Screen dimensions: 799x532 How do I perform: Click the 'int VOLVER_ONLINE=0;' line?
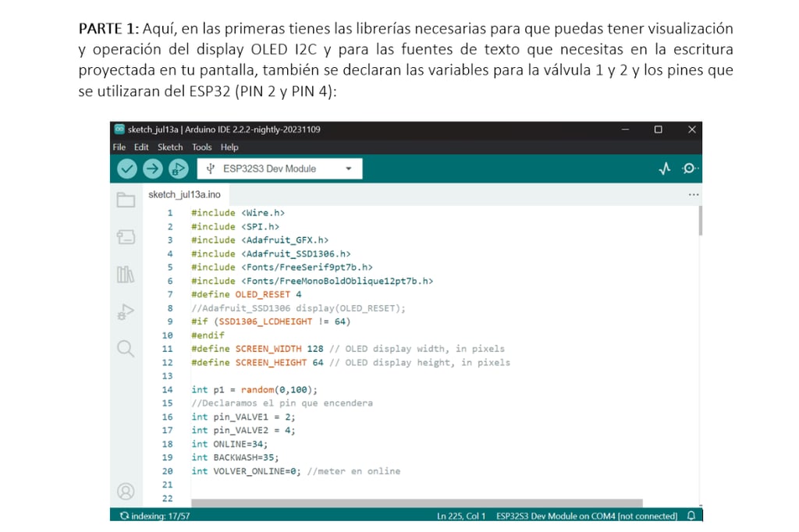pyautogui.click(x=296, y=471)
